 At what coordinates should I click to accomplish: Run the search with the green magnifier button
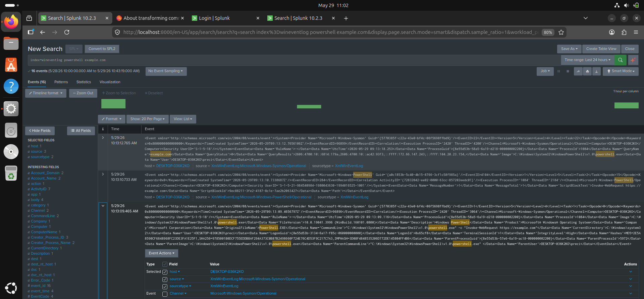[x=620, y=60]
